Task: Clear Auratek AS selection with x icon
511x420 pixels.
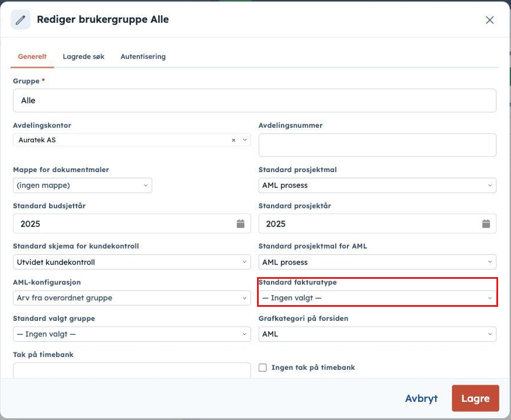Action: pyautogui.click(x=234, y=140)
